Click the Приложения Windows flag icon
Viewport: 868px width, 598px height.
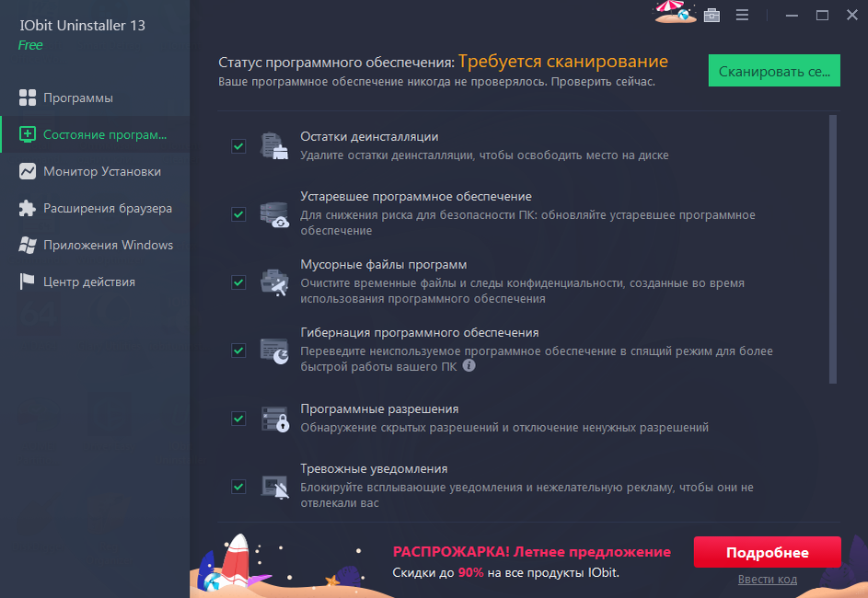coord(27,245)
